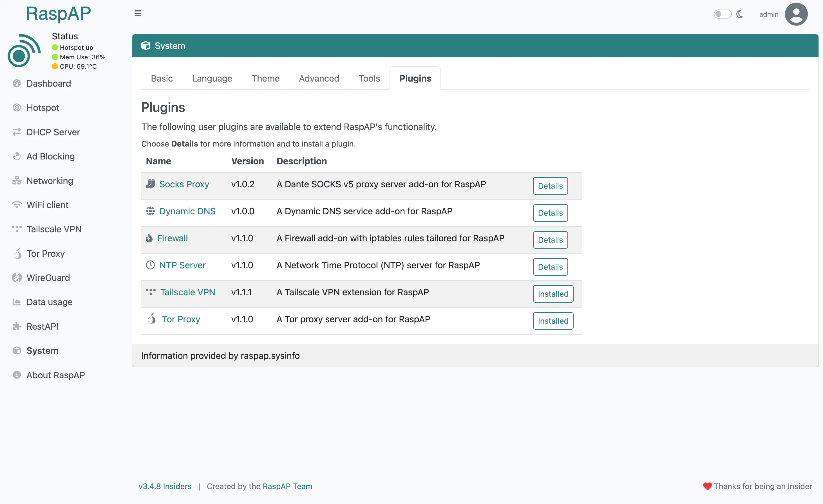Click the Data usage chart icon

point(17,302)
